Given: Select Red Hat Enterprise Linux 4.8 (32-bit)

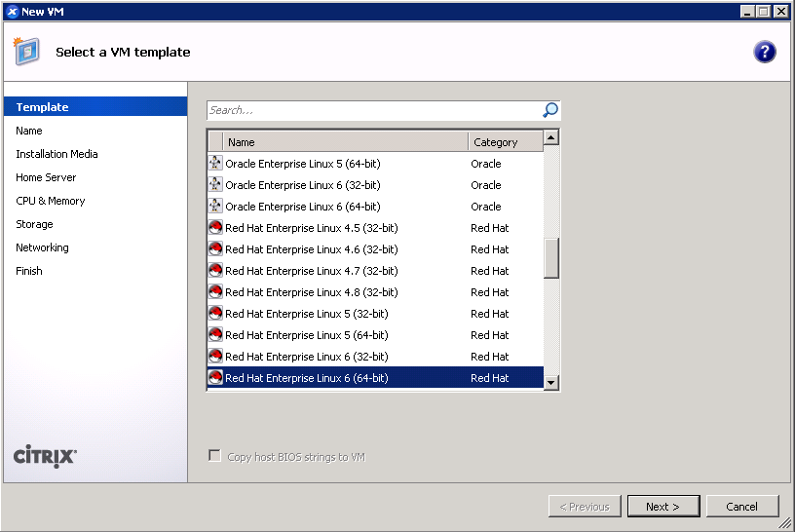Looking at the screenshot, I should click(x=376, y=291).
